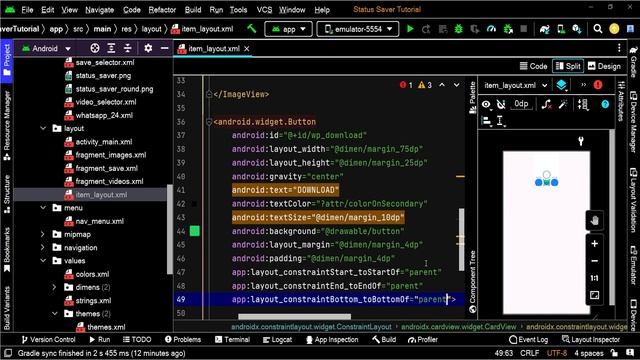Expand the navigation folder
Screen dimensions: 640x360
[43, 247]
